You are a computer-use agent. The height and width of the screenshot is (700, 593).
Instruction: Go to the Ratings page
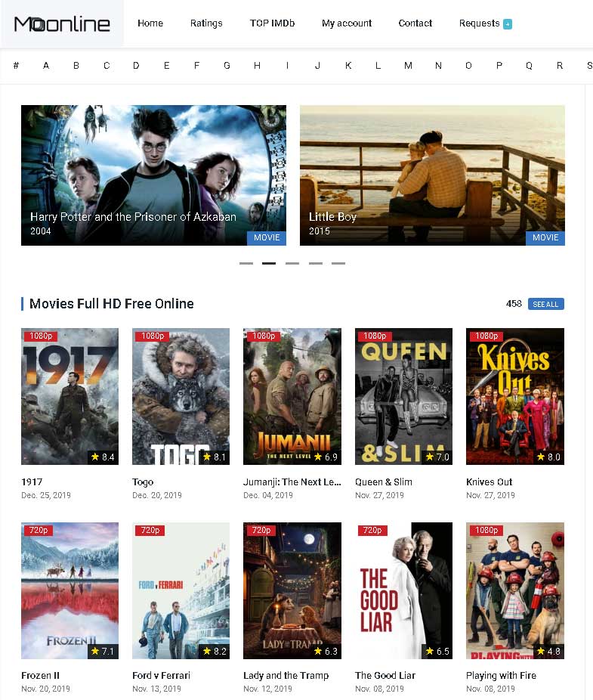(x=206, y=23)
